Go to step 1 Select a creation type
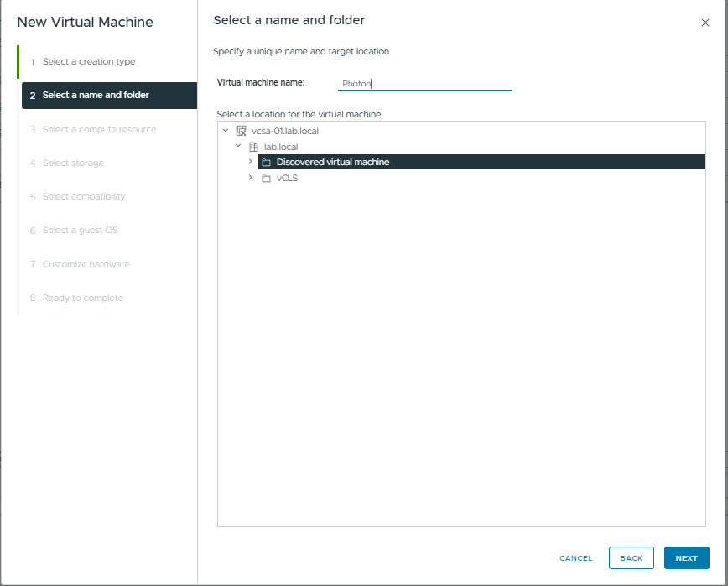Screen dimensions: 728x586 click(88, 62)
